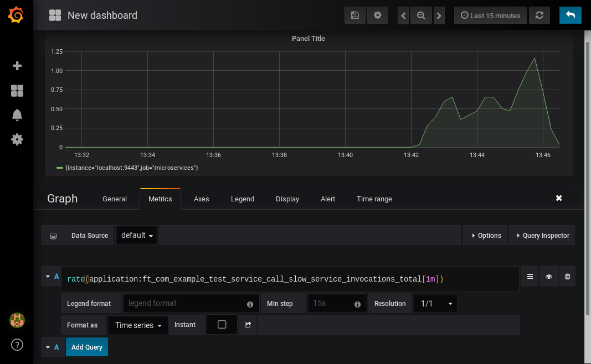Viewport: 591px width, 364px height.
Task: Click the Grafana logo in the sidebar
Action: (17, 15)
